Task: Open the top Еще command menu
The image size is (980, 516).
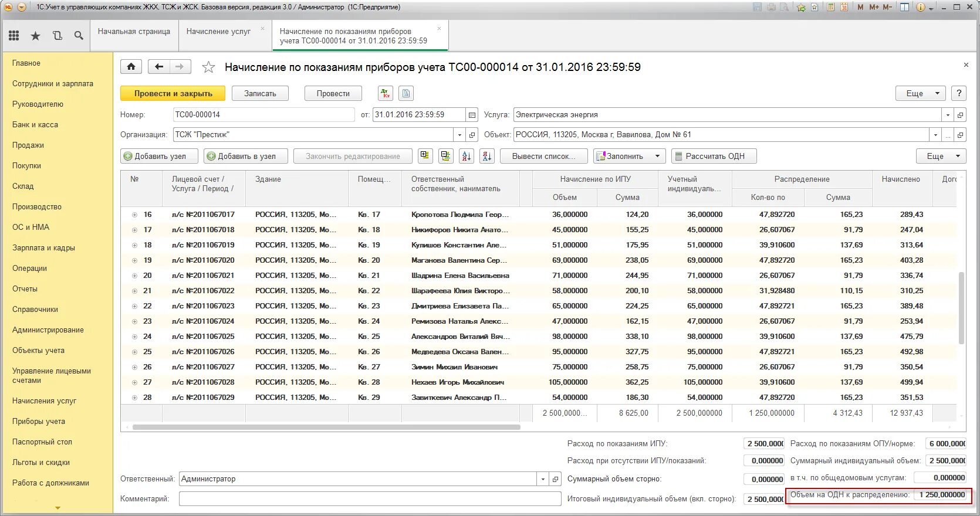Action: tap(920, 93)
